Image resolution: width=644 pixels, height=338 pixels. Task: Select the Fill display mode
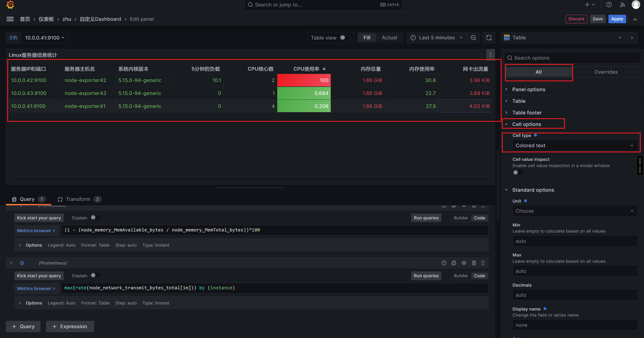(367, 38)
